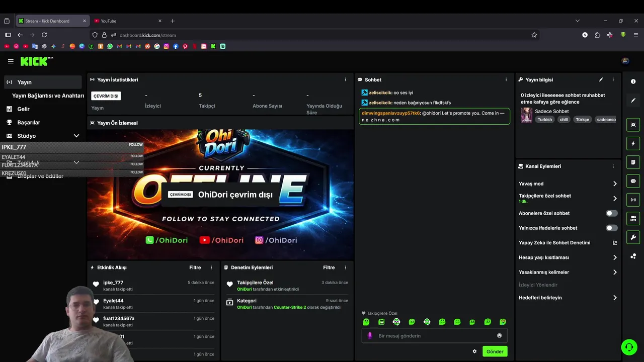Image resolution: width=644 pixels, height=362 pixels.
Task: Toggle Abonelere özel sohbet switch
Action: 611,213
